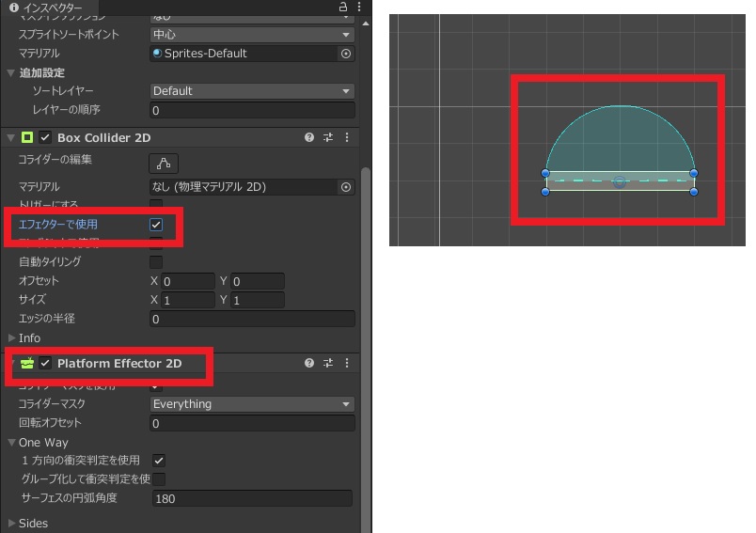The width and height of the screenshot is (756, 533).
Task: Open the Inspector tab
Action: click(48, 8)
